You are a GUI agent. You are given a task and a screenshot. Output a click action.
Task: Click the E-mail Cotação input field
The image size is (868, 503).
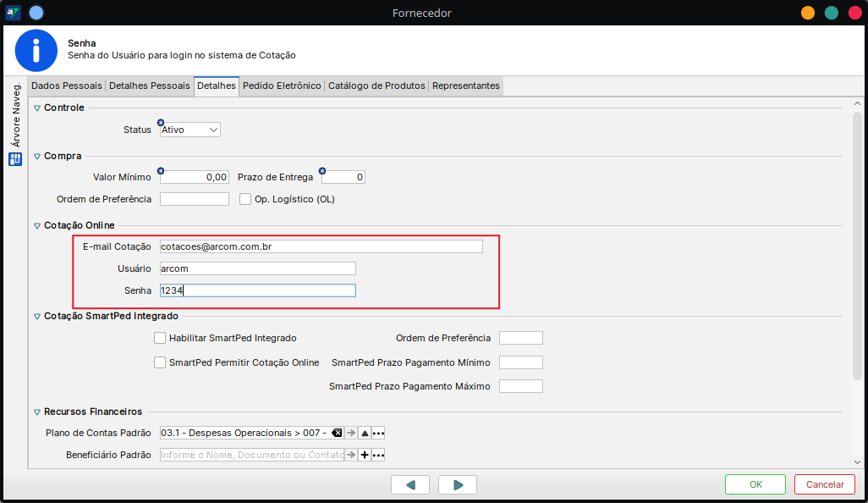(x=321, y=246)
